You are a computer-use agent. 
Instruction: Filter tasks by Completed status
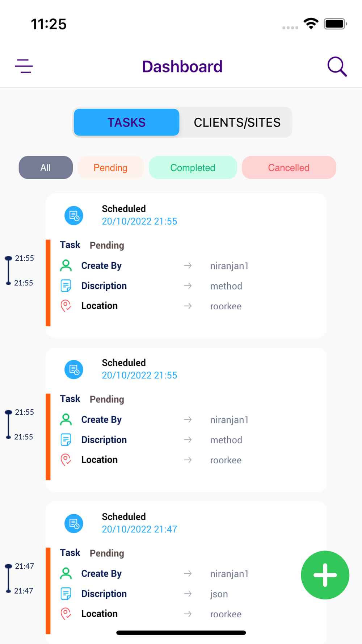click(193, 168)
